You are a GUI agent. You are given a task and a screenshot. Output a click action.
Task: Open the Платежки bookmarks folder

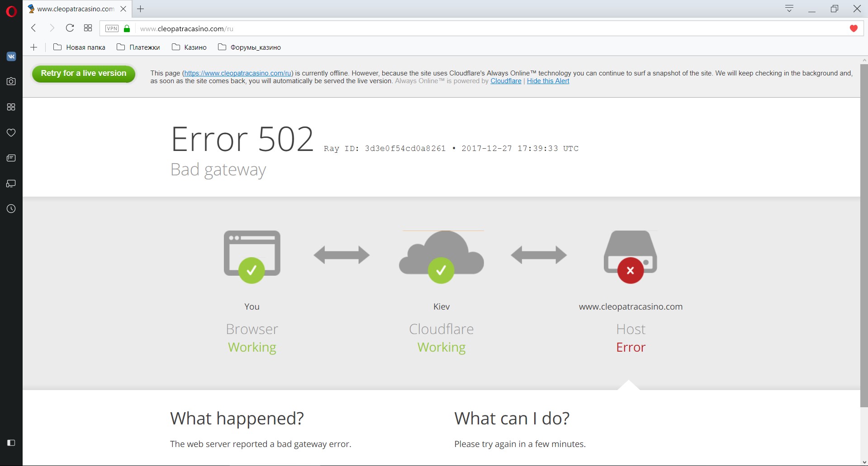pos(138,47)
